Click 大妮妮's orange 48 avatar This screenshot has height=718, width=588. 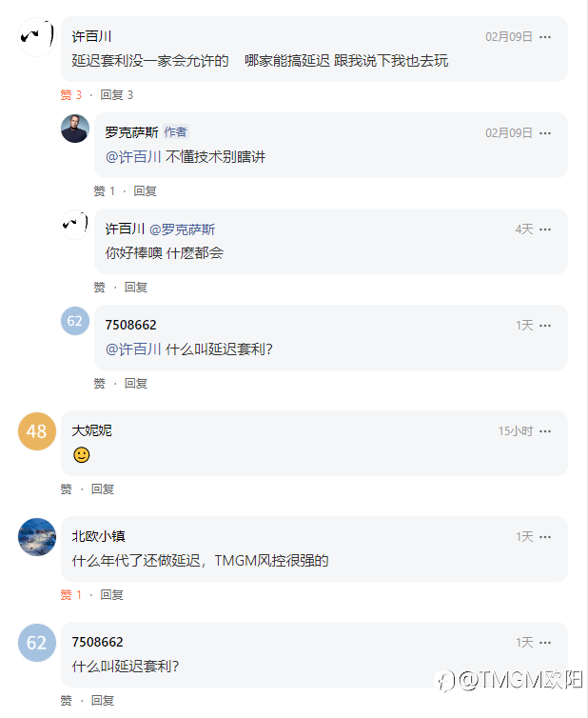(36, 431)
